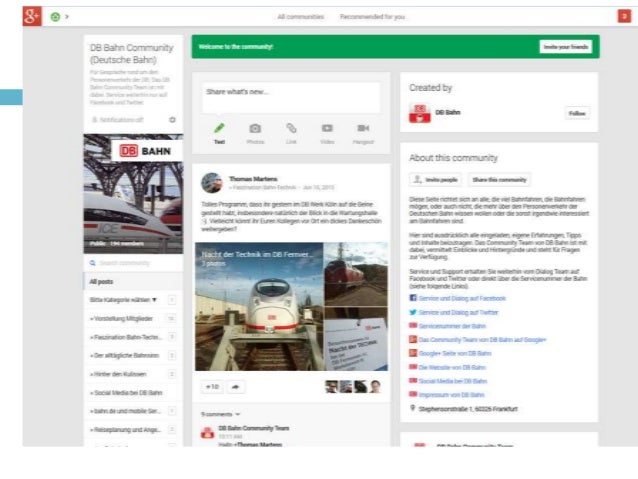
Task: Select Vorstellung Mitglieder category
Action: coord(133,319)
